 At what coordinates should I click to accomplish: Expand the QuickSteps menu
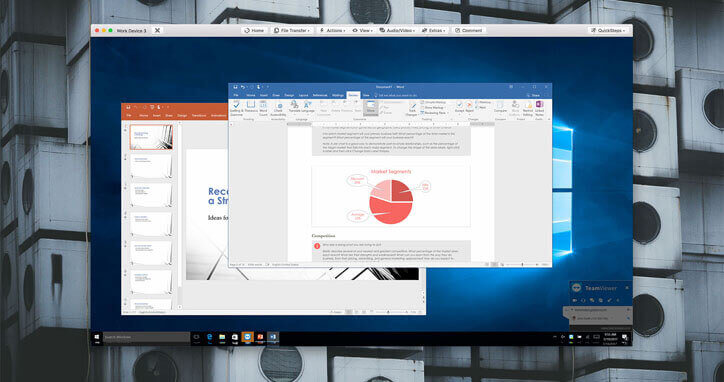[608, 30]
